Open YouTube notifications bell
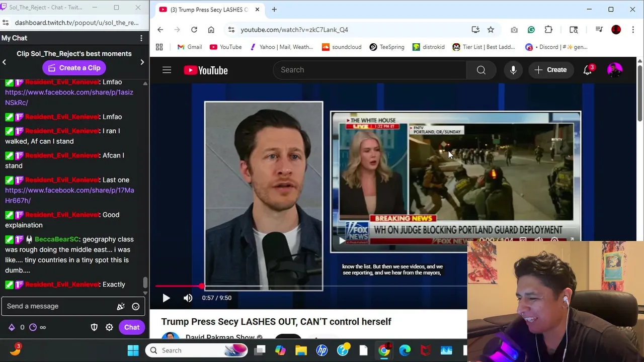 pyautogui.click(x=588, y=70)
